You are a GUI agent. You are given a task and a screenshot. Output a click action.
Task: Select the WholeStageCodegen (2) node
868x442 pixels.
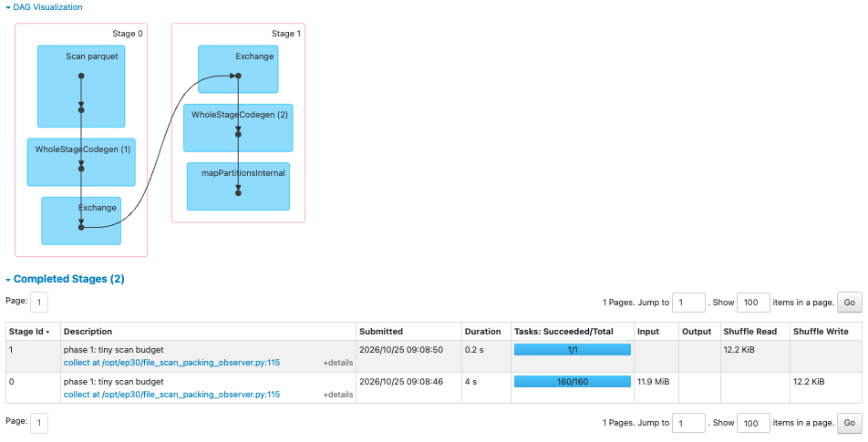click(x=238, y=128)
